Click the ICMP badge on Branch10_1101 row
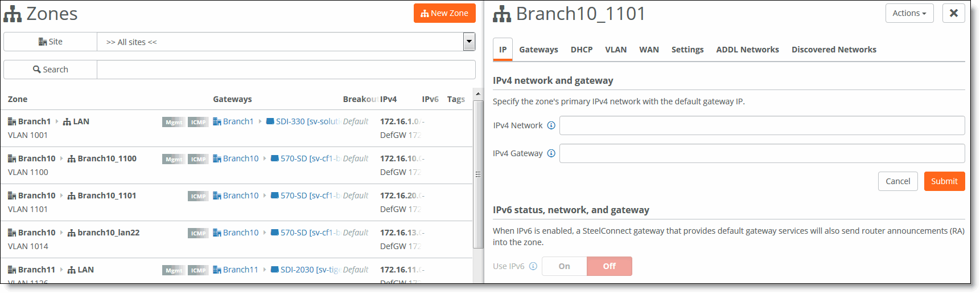The height and width of the screenshot is (293, 980). pyautogui.click(x=198, y=196)
